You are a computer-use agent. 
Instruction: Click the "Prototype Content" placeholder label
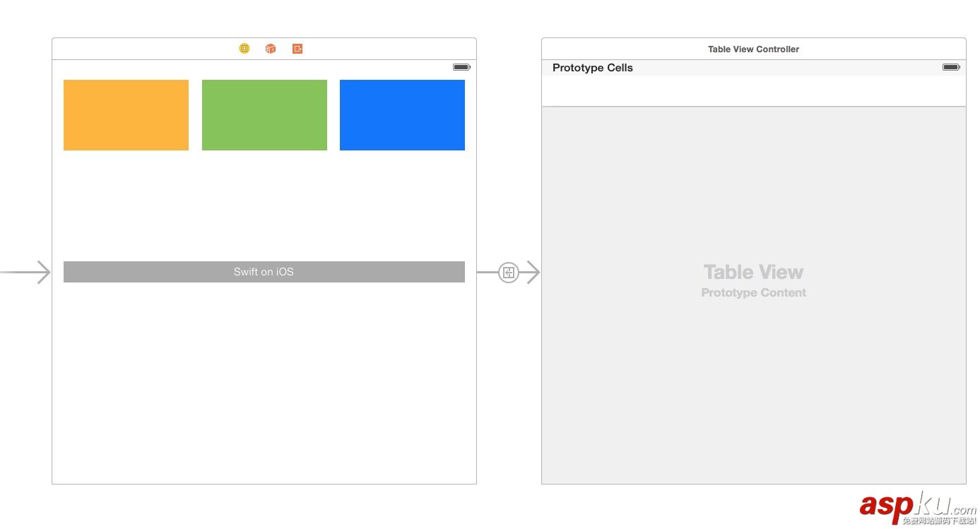753,293
